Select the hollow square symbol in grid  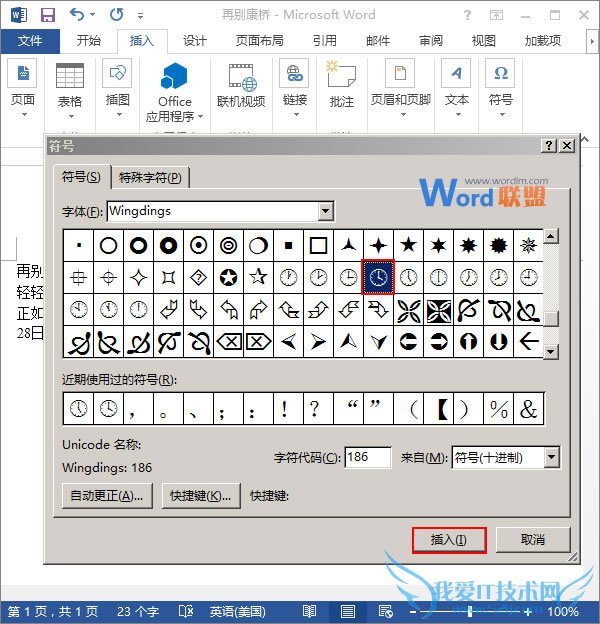[x=318, y=246]
